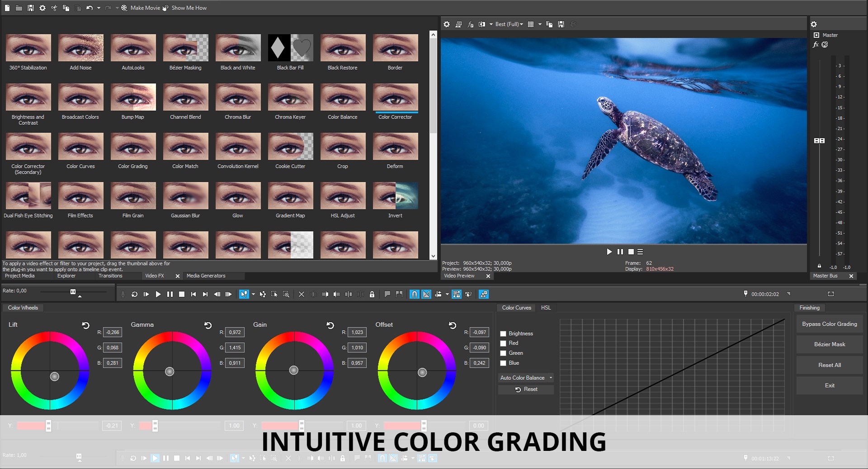Click the Bypass Color Grading button
The height and width of the screenshot is (469, 868).
(x=829, y=324)
